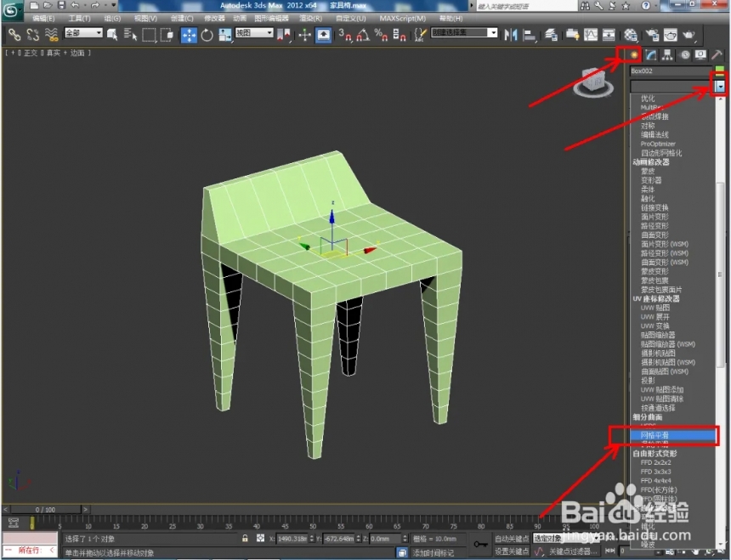Activate the Select Object tool
The image size is (731, 560).
click(112, 35)
